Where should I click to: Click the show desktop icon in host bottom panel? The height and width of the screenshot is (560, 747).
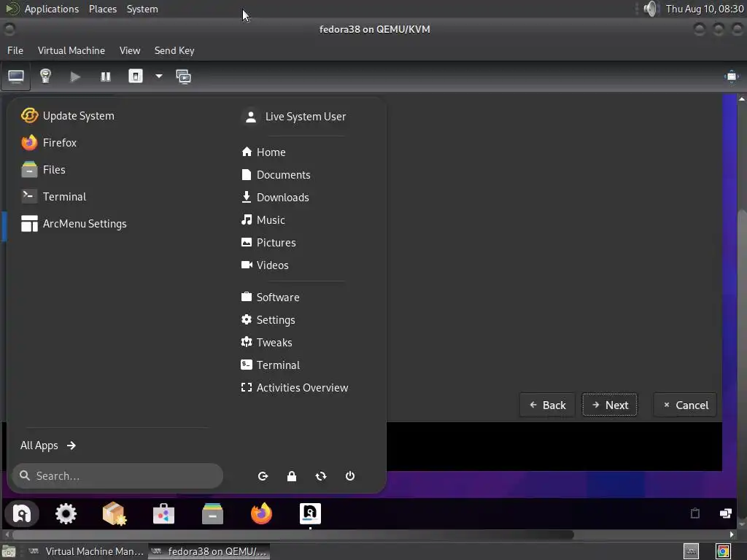(x=9, y=551)
